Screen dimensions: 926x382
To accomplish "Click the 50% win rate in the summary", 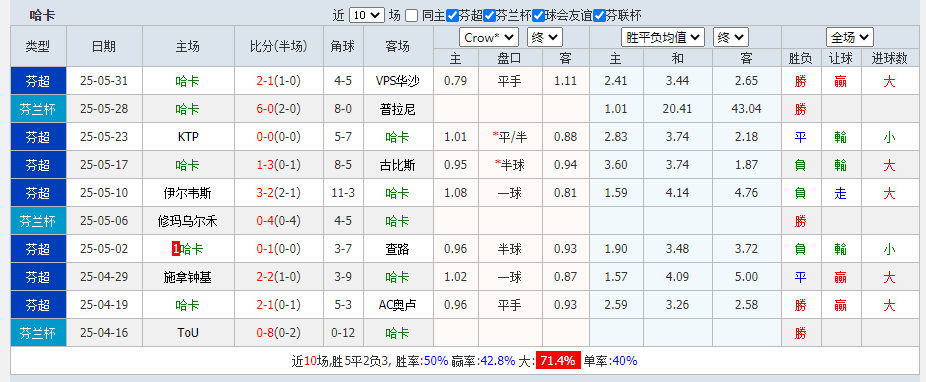I will click(436, 361).
